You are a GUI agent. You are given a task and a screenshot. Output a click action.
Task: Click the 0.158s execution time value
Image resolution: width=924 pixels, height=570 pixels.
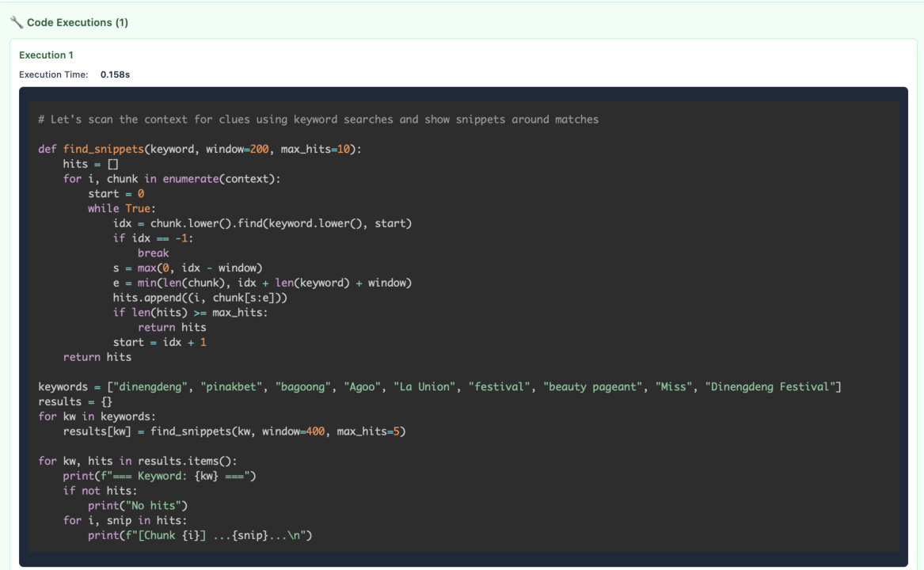click(x=115, y=74)
